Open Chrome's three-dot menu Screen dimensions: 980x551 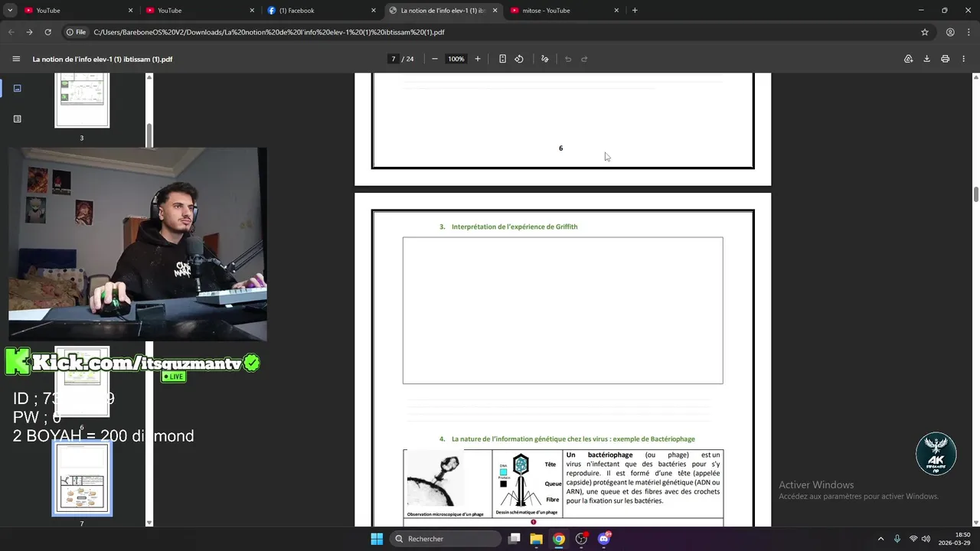pos(969,32)
